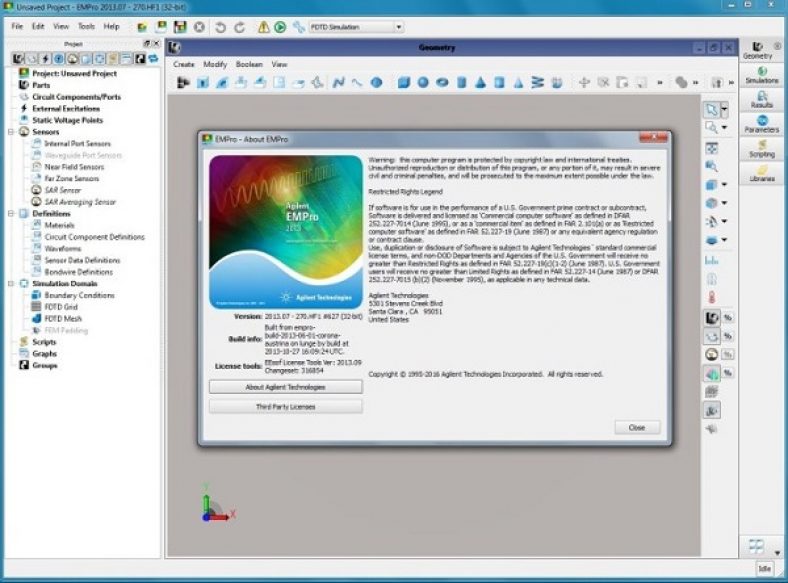The image size is (788, 583).
Task: Click the Close button in About dialog
Action: click(637, 427)
